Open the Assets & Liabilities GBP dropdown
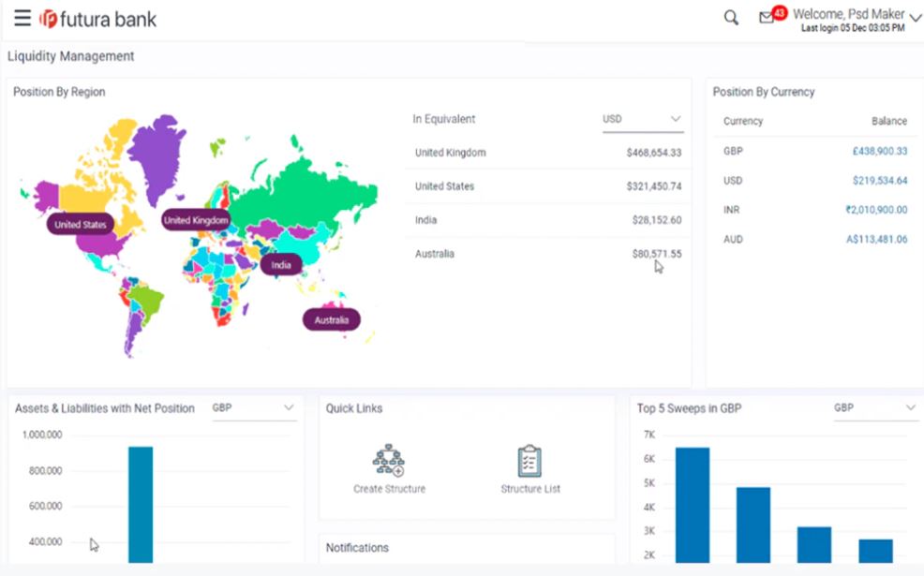Viewport: 924px width, 576px height. coord(254,408)
